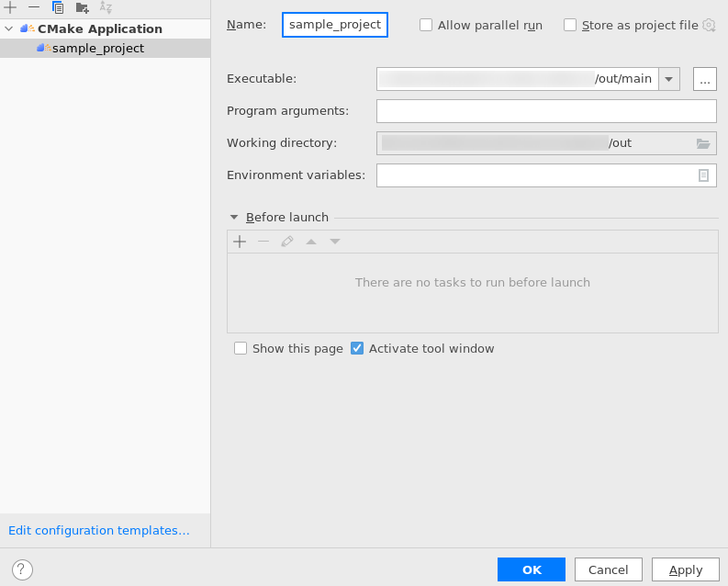Add a new run configuration
Screen dimensions: 728x586
(10, 7)
